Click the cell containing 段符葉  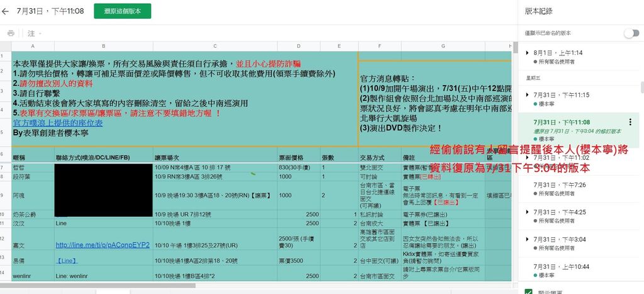33,176
